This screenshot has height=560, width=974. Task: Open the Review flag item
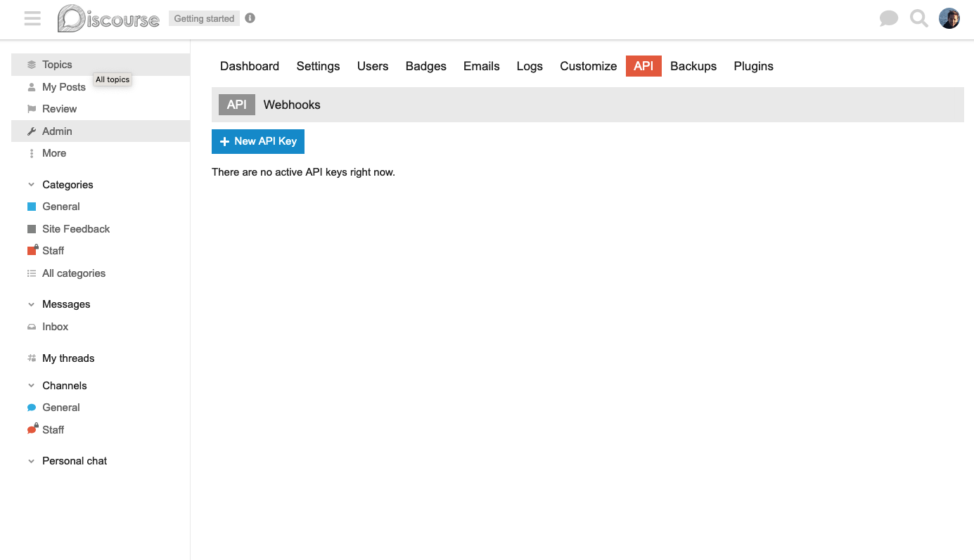[x=59, y=109]
